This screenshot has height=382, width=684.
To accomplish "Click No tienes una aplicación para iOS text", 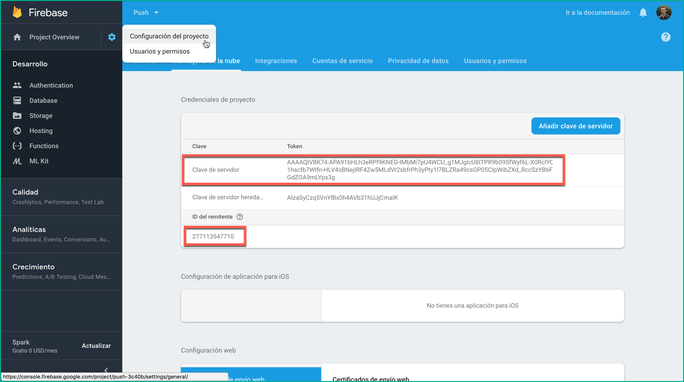I will (x=472, y=306).
